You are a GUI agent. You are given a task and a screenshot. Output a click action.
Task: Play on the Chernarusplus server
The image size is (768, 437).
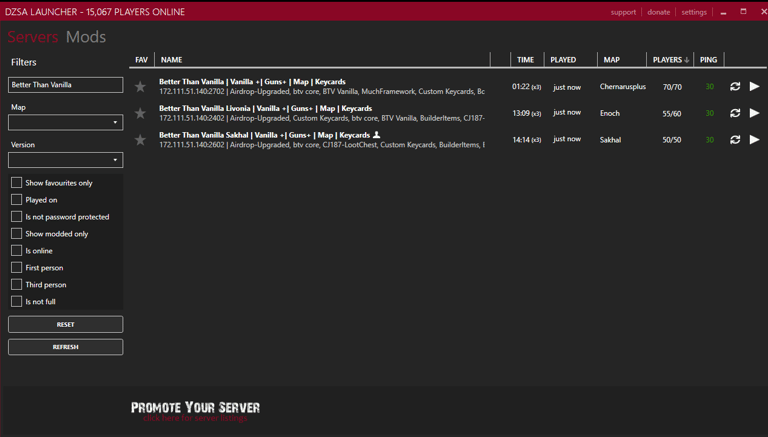click(x=754, y=87)
